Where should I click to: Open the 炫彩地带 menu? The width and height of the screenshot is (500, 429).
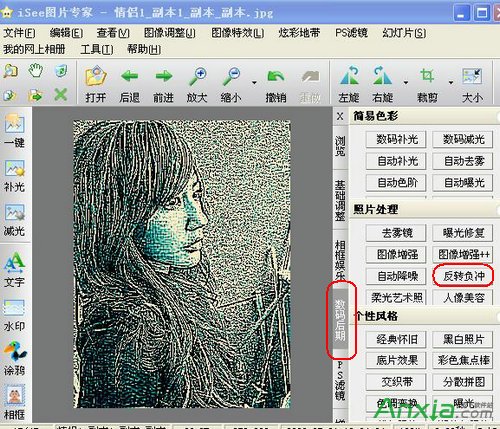299,33
